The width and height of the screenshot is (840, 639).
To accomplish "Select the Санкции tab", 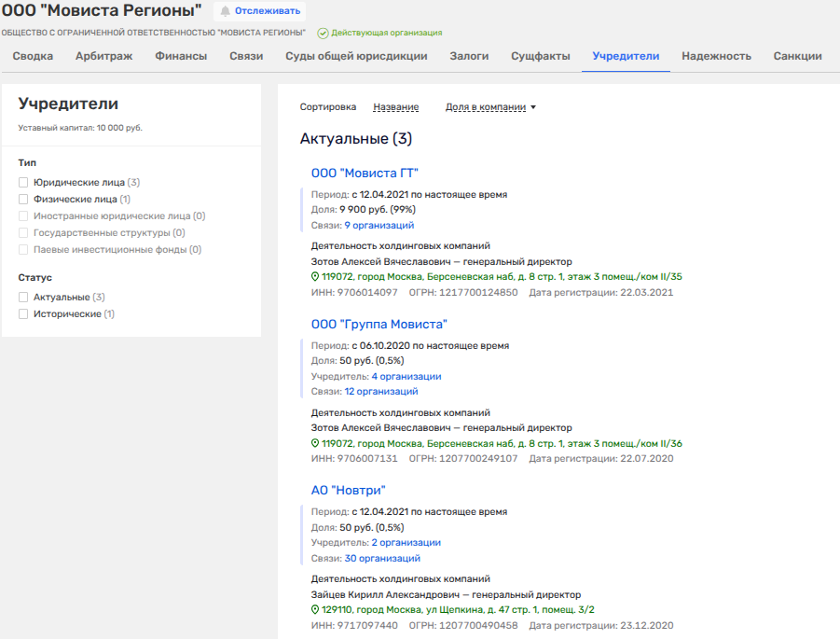I will point(797,56).
